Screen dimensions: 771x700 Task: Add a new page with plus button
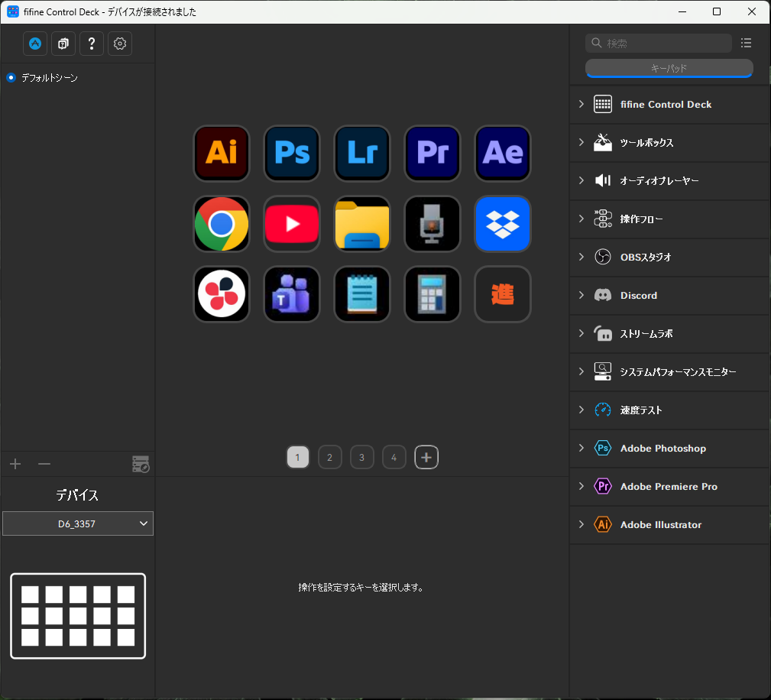(x=426, y=458)
